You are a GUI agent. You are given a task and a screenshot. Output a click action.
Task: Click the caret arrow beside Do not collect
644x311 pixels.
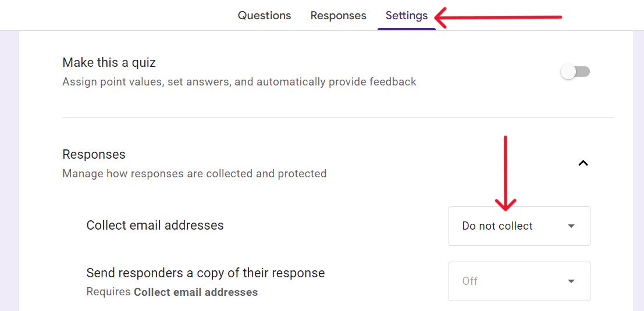pos(571,226)
